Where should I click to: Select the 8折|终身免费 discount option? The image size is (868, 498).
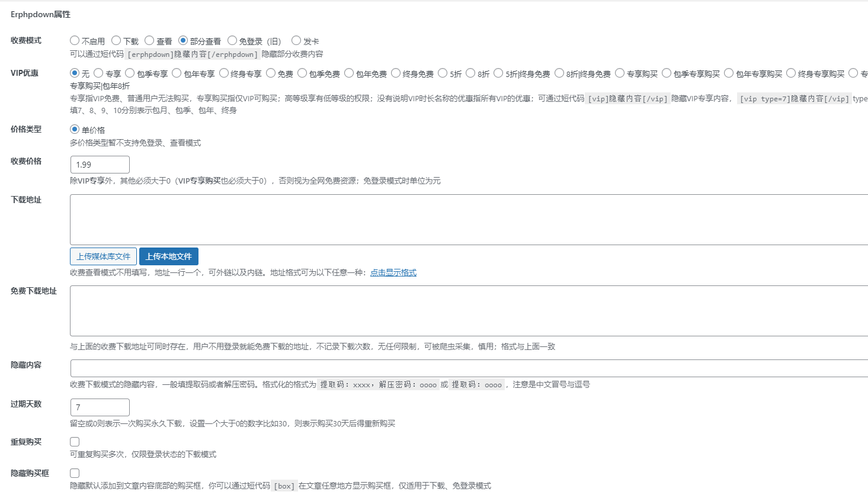(x=559, y=73)
